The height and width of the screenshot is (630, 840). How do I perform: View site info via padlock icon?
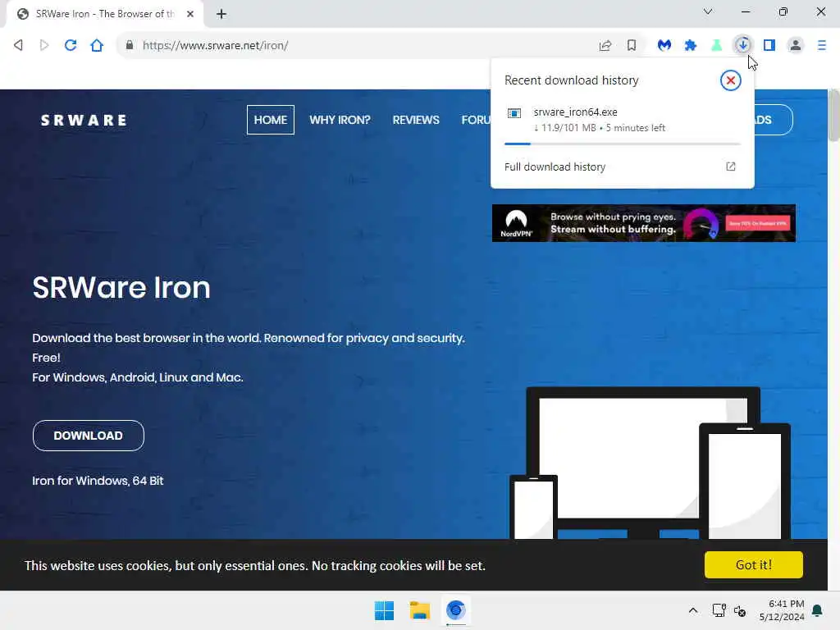[129, 45]
